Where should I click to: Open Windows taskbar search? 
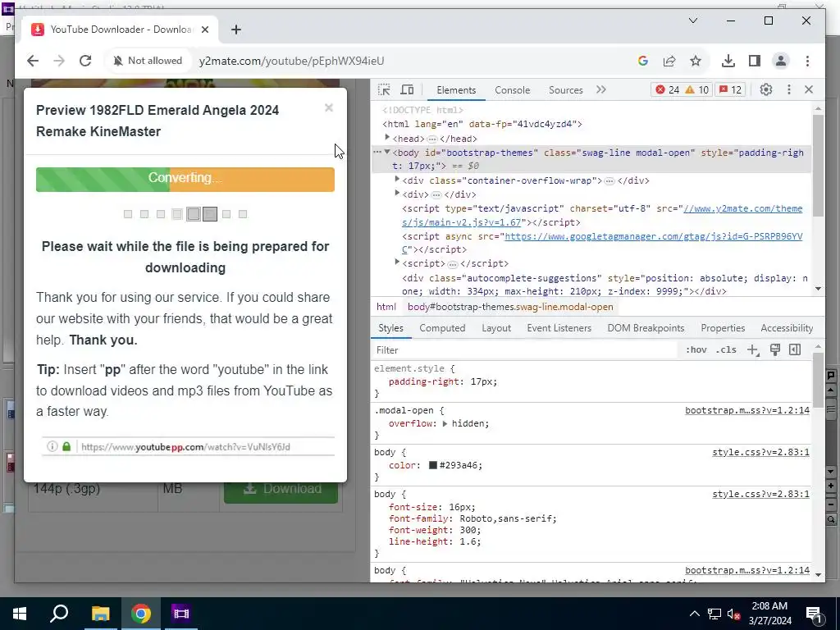tap(59, 614)
